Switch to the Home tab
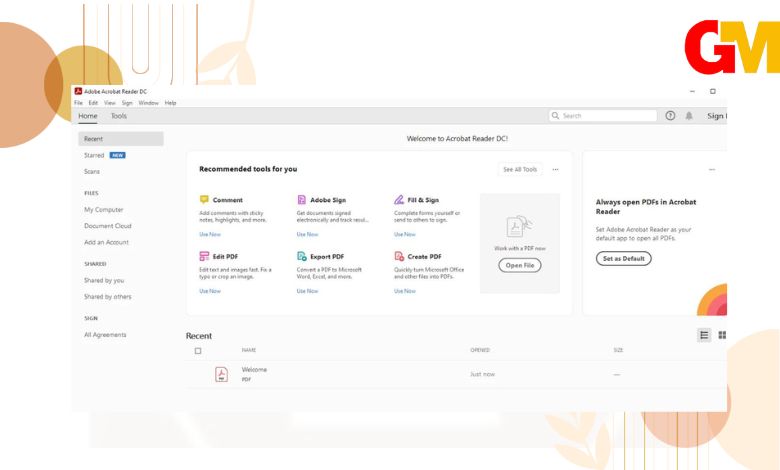 coord(88,116)
